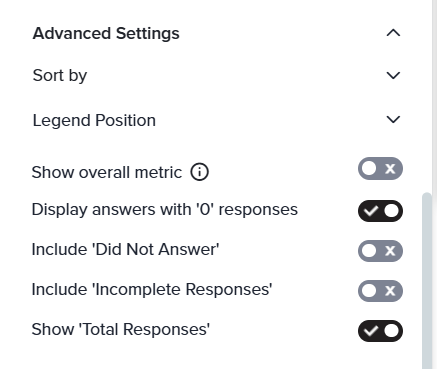Disable Display answers with '0' responses switch
437x369 pixels.
[x=380, y=211]
